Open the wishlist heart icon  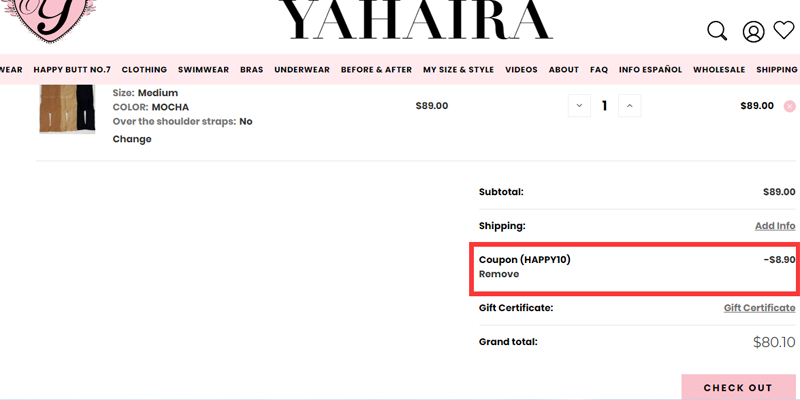pyautogui.click(x=784, y=30)
